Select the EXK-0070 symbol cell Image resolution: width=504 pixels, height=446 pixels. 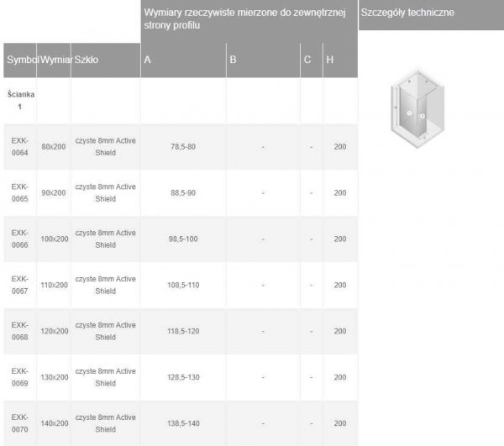pos(20,423)
